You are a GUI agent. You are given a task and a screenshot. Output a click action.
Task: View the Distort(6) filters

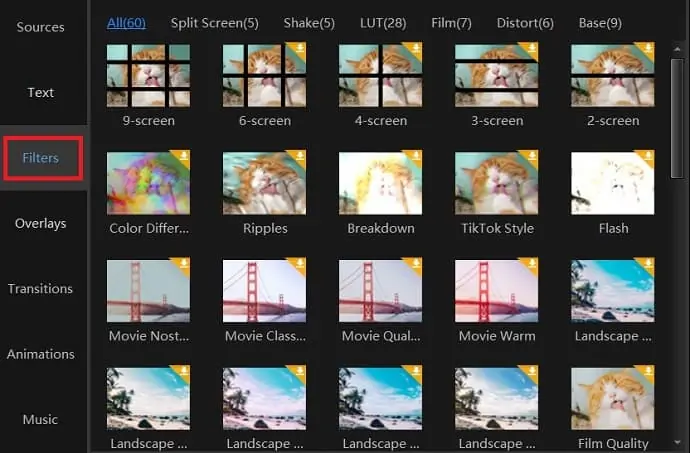(x=525, y=23)
